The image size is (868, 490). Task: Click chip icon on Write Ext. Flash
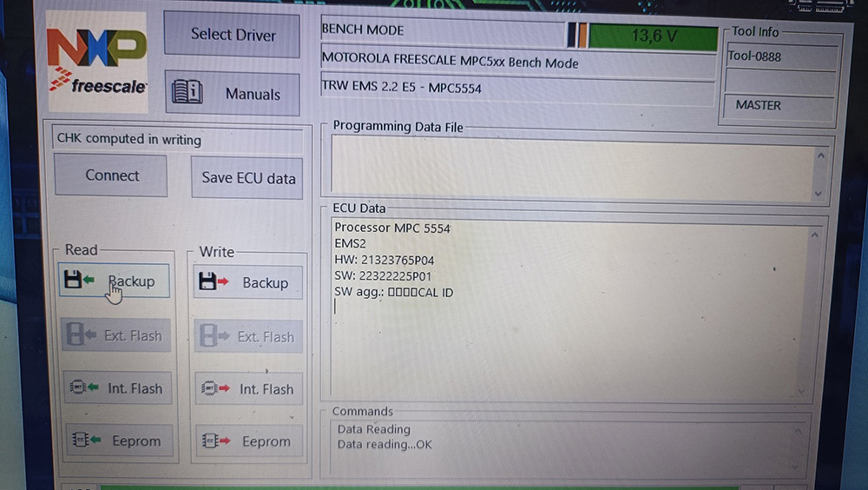208,336
